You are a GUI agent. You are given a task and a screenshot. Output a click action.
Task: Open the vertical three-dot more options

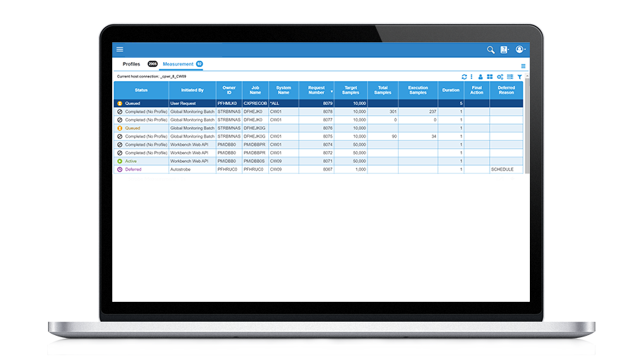(472, 76)
